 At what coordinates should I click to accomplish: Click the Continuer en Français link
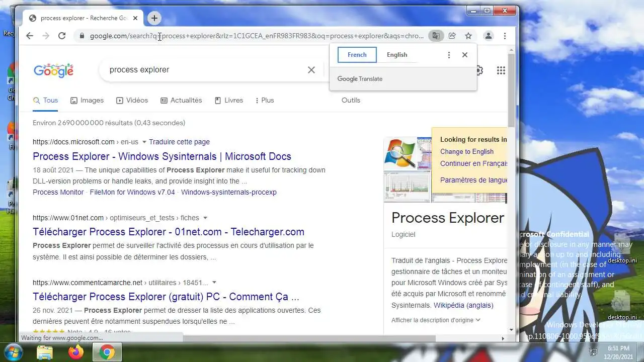pyautogui.click(x=473, y=163)
